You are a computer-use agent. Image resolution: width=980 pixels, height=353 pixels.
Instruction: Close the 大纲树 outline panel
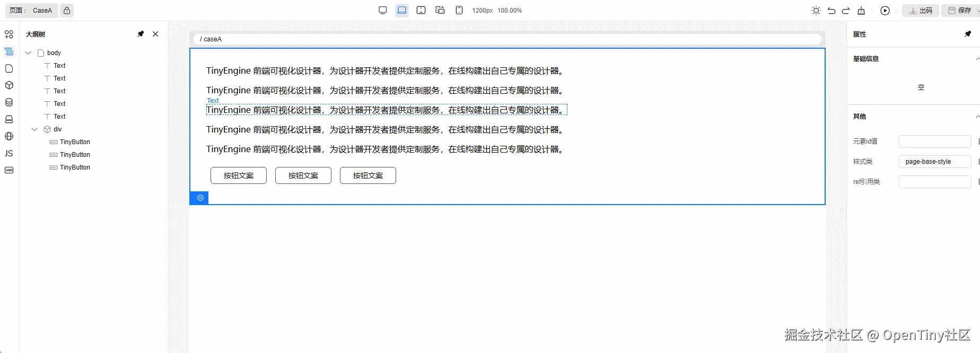coord(155,34)
